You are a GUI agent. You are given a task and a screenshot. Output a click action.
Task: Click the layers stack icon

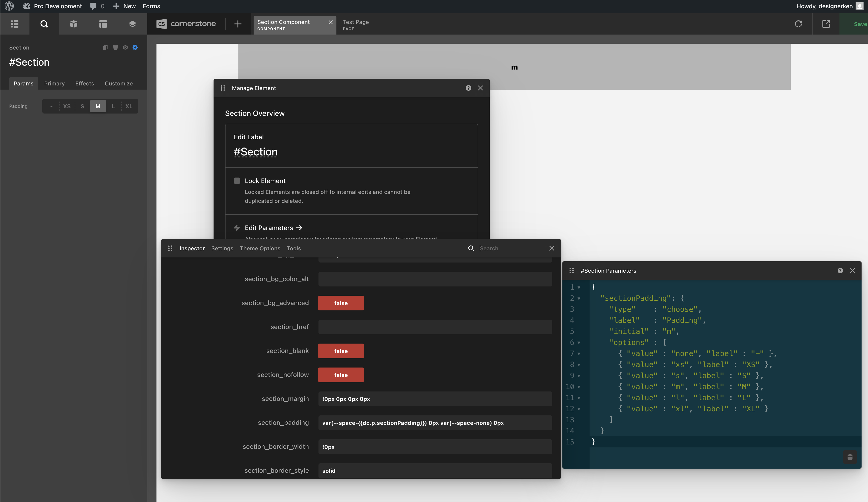(x=132, y=24)
